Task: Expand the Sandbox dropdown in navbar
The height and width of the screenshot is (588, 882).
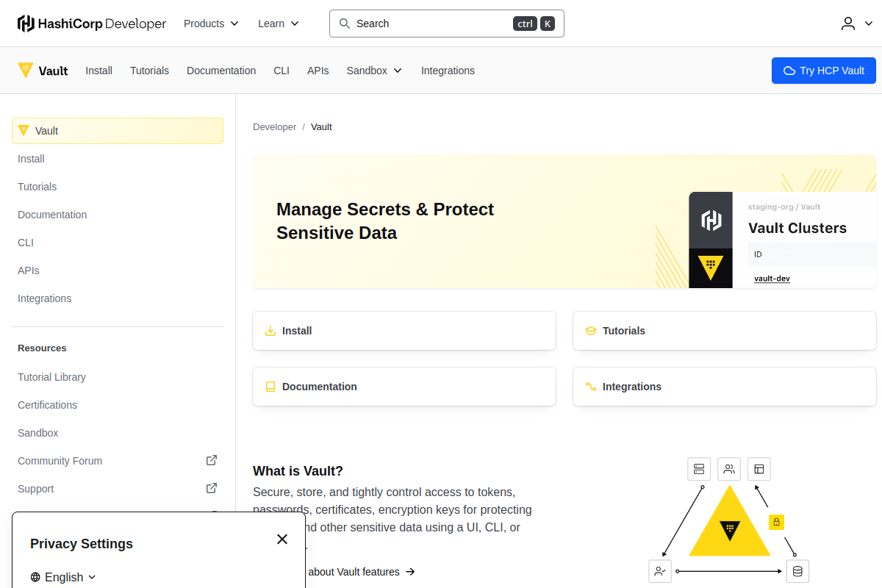Action: pyautogui.click(x=375, y=71)
